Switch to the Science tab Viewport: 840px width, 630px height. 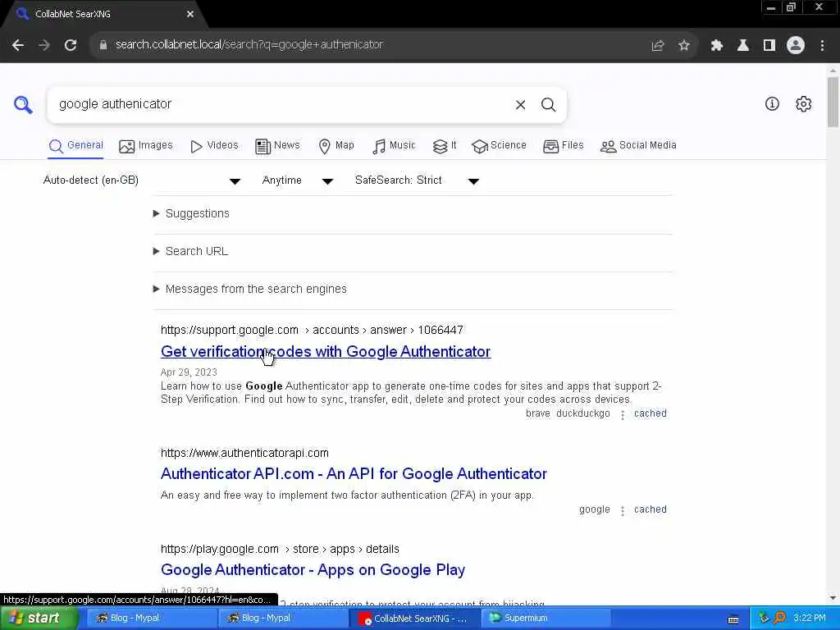499,146
